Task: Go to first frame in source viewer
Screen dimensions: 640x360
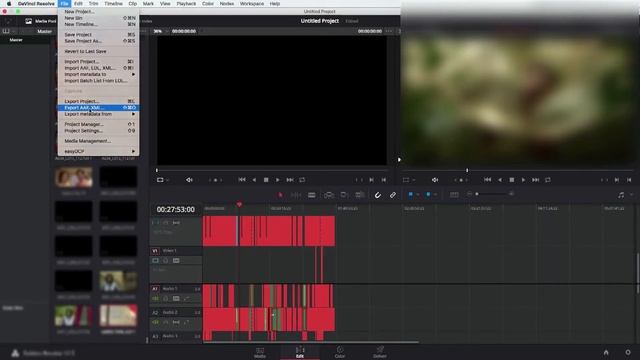Action: pos(242,180)
